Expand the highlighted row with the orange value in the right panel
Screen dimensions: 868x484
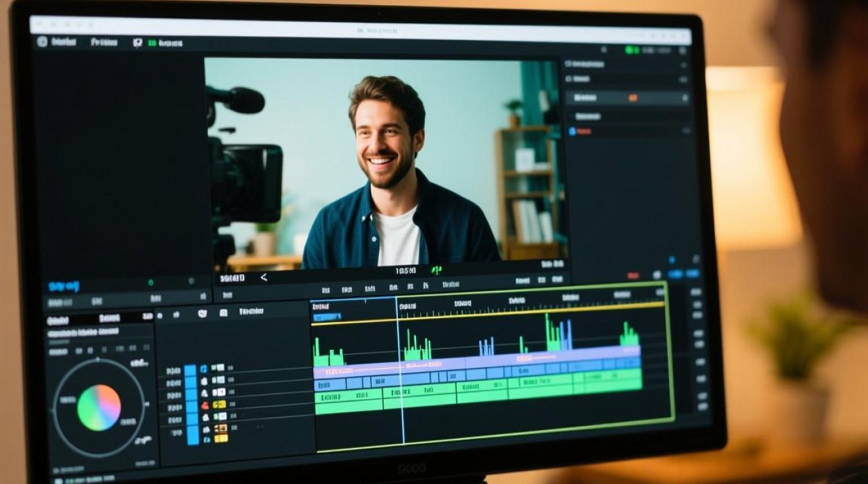626,97
